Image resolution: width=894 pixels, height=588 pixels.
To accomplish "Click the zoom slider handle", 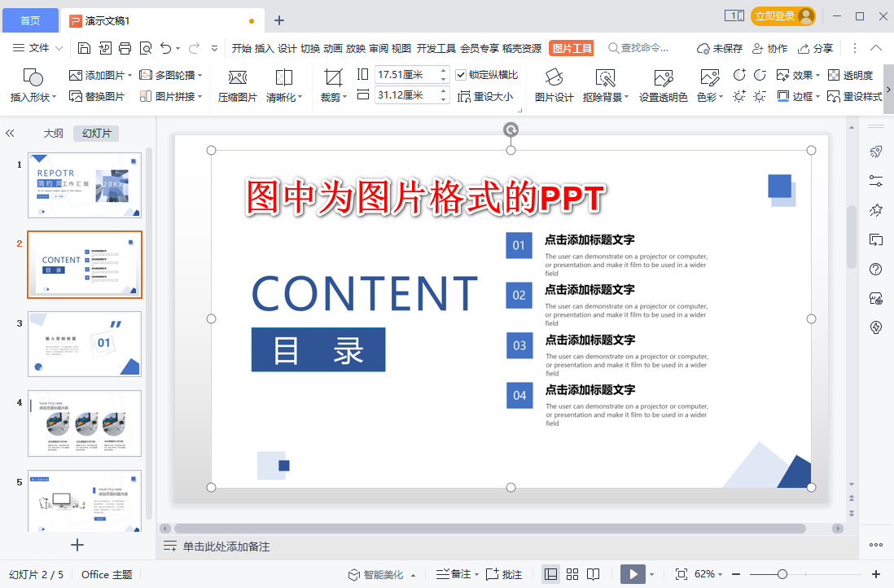I will [x=782, y=574].
